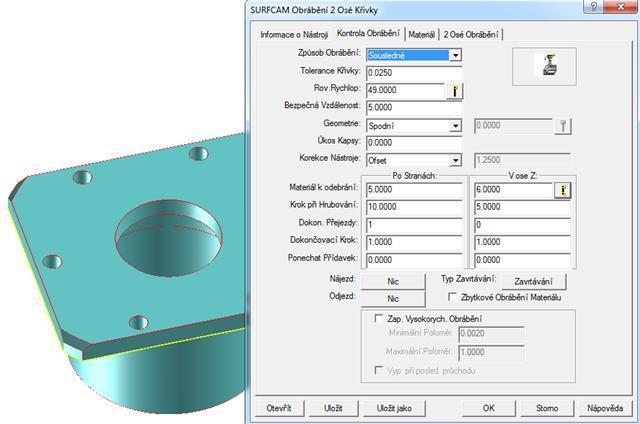This screenshot has height=424, width=640.
Task: Click the Nájezd Nic button
Action: (x=393, y=281)
